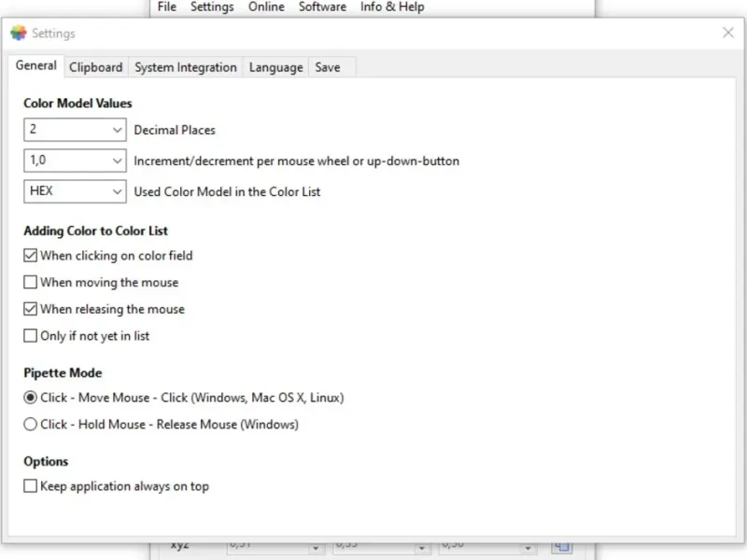The image size is (747, 560).
Task: Click the Increment/decrement per mouse wheel label
Action: click(x=296, y=161)
